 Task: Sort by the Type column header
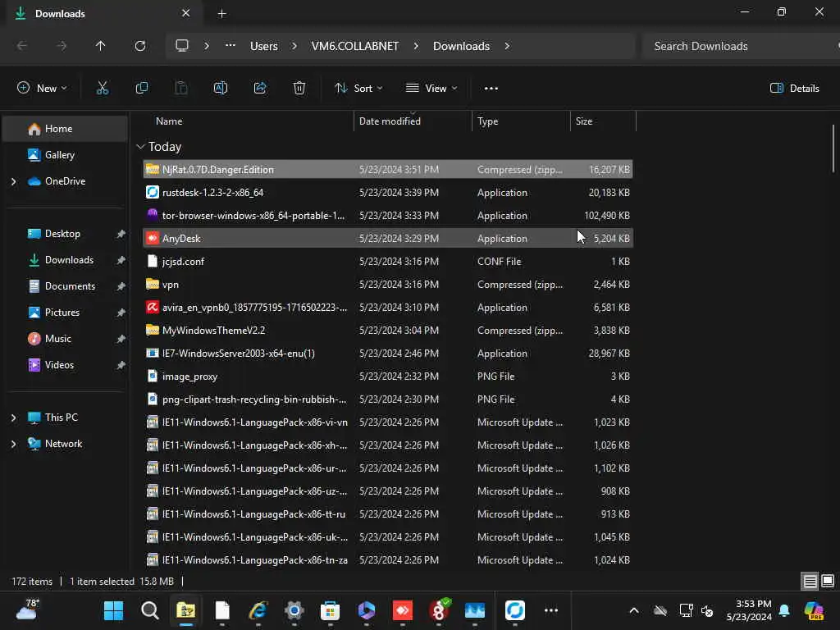[521, 121]
